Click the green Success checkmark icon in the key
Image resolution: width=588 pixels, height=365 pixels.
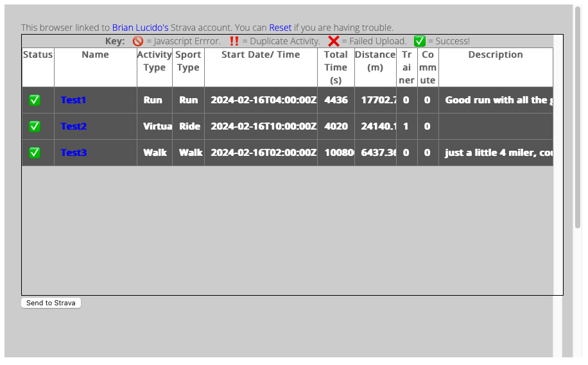pyautogui.click(x=420, y=41)
